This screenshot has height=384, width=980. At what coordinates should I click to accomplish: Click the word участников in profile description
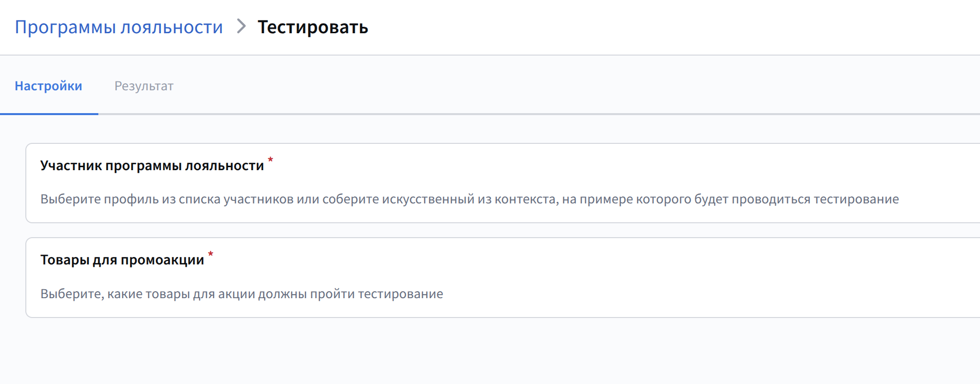pos(258,199)
